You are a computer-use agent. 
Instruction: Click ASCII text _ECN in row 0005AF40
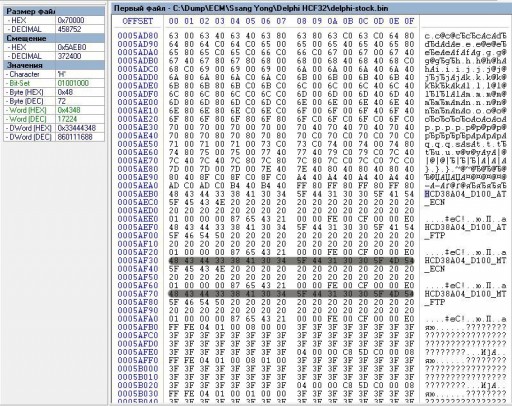point(435,269)
